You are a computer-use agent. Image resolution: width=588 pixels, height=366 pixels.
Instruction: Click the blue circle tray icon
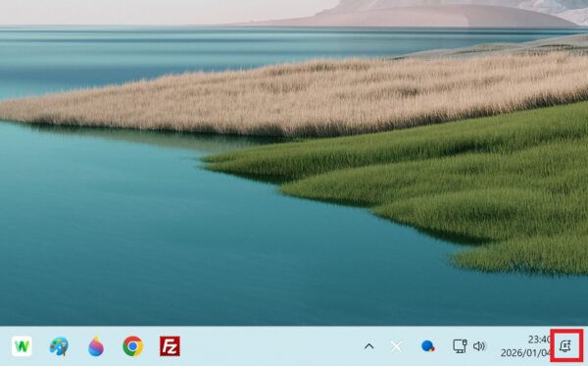428,346
